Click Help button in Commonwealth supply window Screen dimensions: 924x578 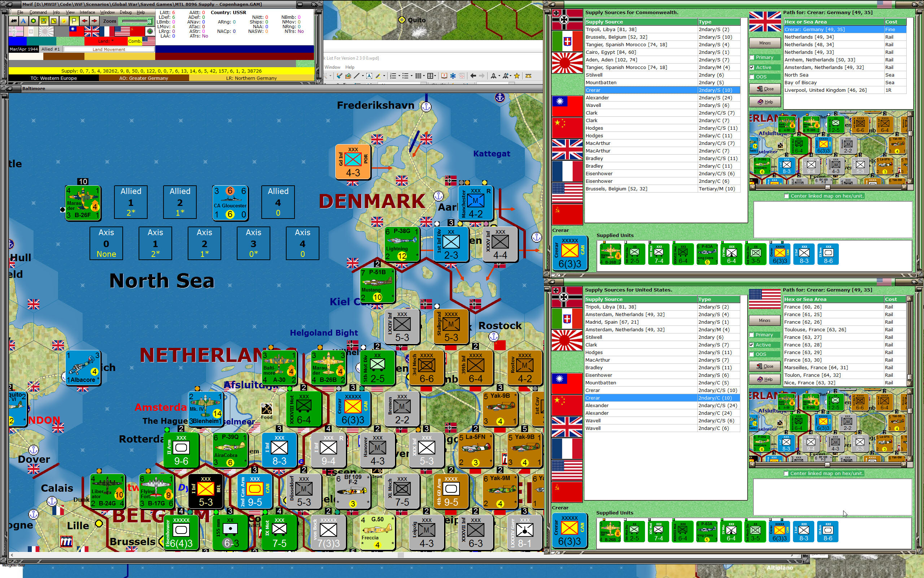coord(764,102)
